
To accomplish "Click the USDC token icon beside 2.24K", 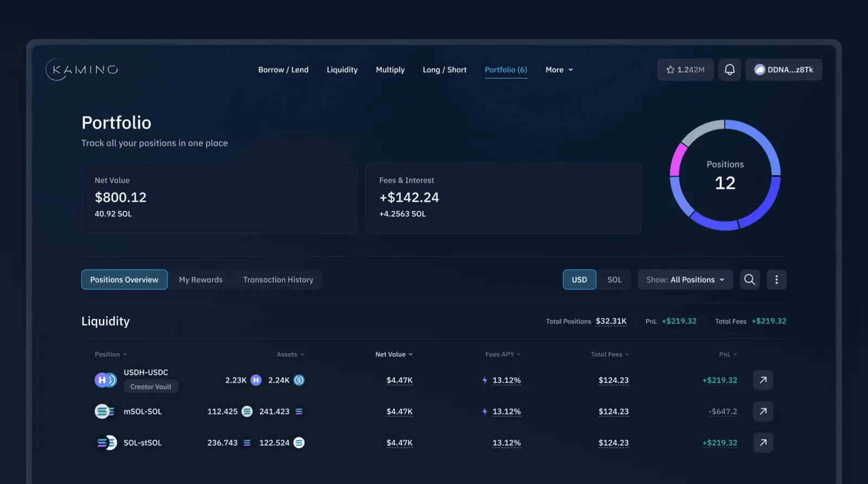I will [299, 380].
